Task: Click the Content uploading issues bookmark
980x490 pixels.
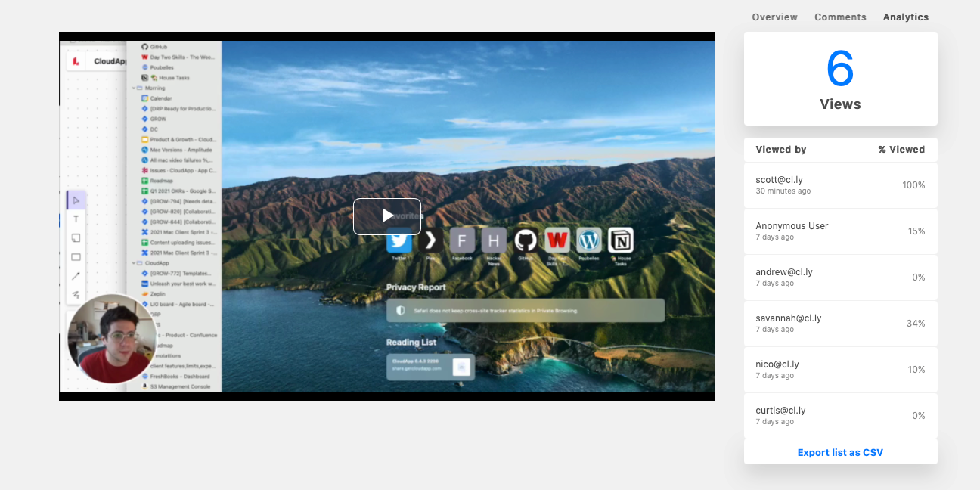Action: pyautogui.click(x=178, y=242)
